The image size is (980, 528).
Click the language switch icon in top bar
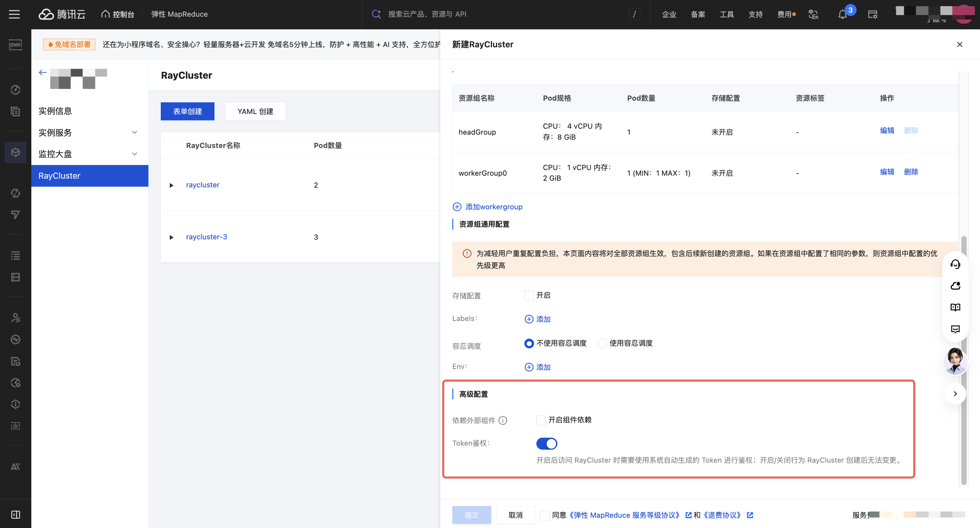[813, 14]
